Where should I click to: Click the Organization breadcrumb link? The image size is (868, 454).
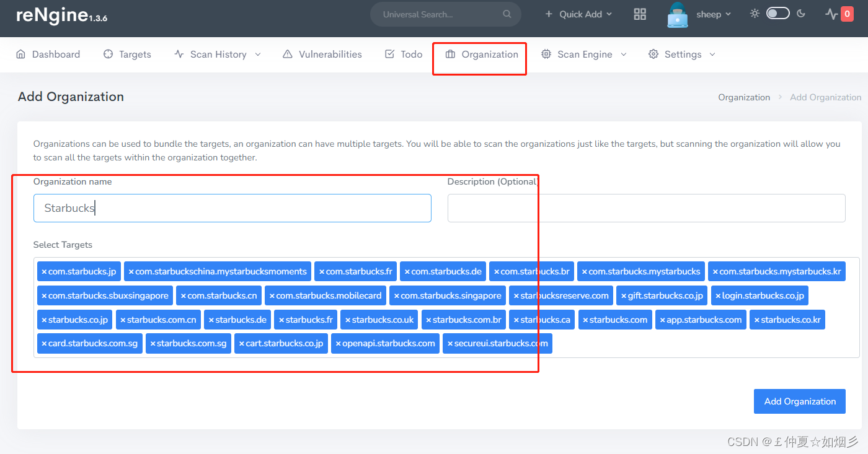point(744,97)
